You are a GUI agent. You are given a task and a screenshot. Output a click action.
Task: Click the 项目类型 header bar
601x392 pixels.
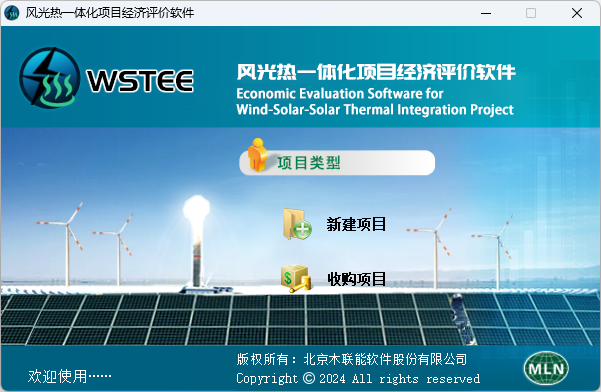337,163
